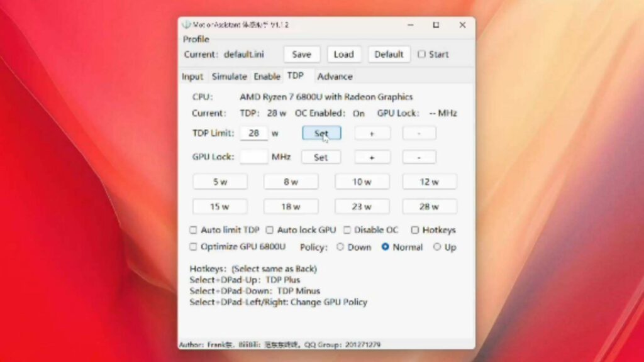The width and height of the screenshot is (644, 362).
Task: Click the Load profile button
Action: coord(344,54)
